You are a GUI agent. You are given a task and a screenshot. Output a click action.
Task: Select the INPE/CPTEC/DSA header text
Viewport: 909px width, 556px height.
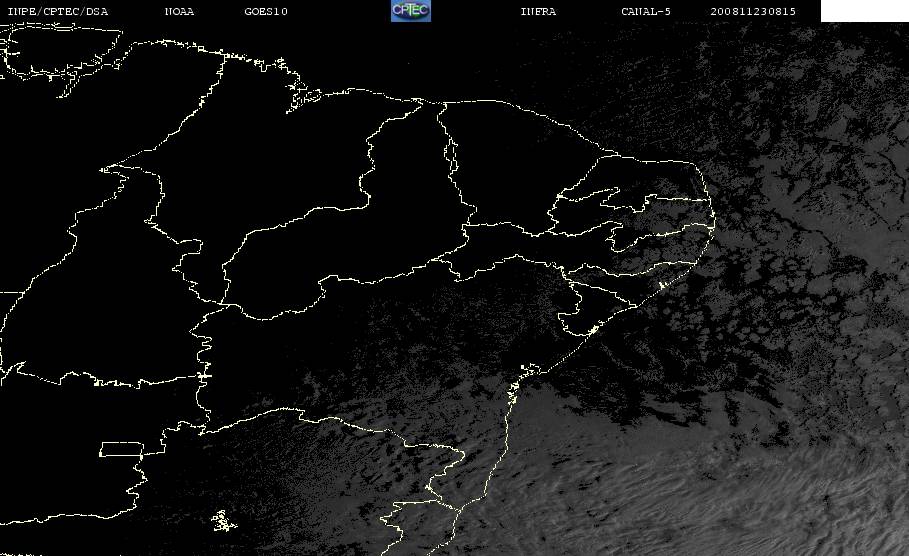pos(57,12)
